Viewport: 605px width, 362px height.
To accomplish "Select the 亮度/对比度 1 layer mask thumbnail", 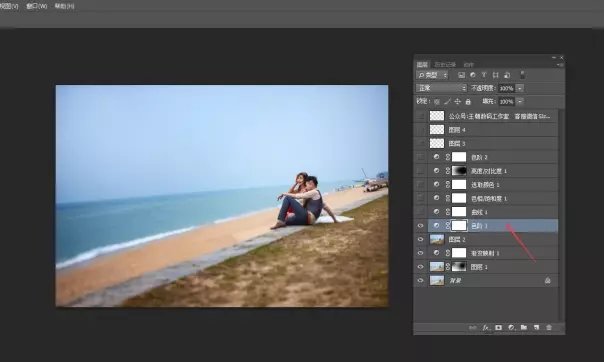I will (x=459, y=171).
